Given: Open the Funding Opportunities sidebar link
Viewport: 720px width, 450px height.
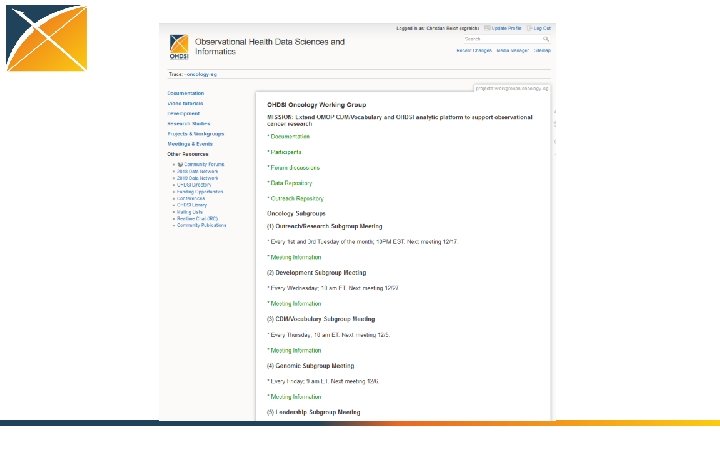Looking at the screenshot, I should coord(200,192).
